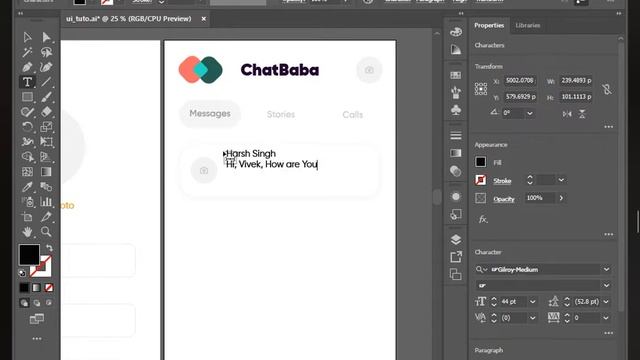Select the Gradient tool in toolbar

coord(46,172)
